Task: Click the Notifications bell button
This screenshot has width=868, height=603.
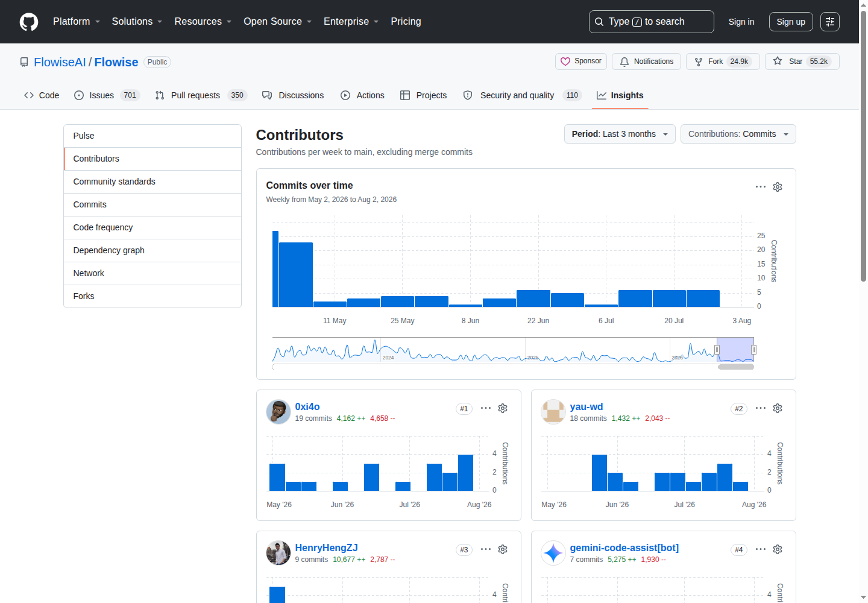Action: [646, 62]
